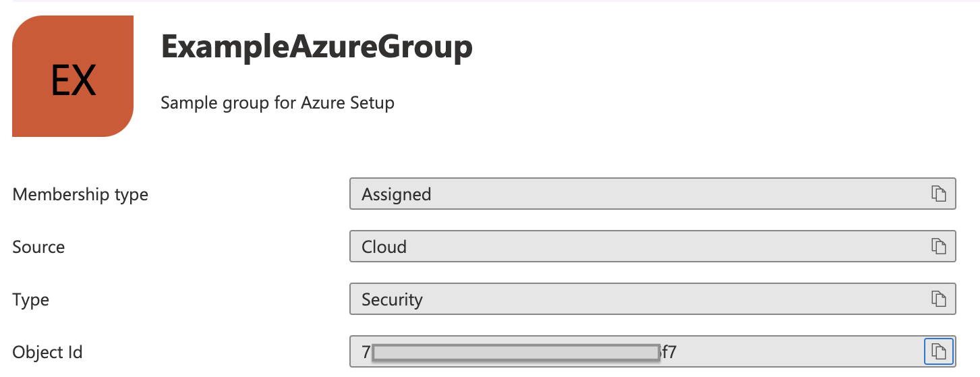The height and width of the screenshot is (377, 980).
Task: Click the 'f7' ending of Object Id
Action: pyautogui.click(x=669, y=352)
